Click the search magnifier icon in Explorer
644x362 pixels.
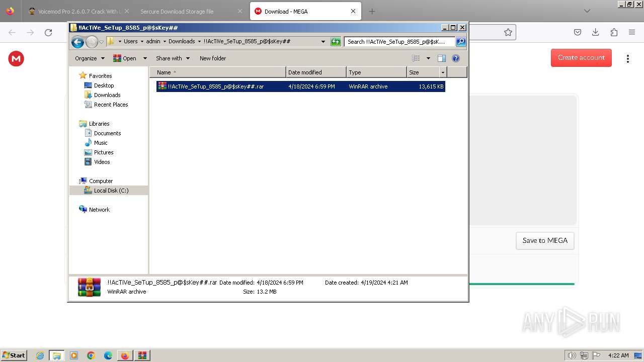[x=461, y=42]
